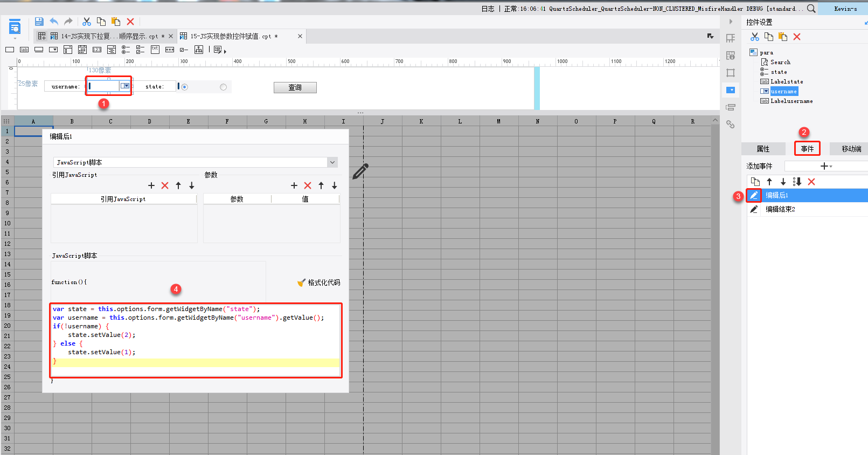Open the 日志 log link
Viewport: 868px width, 455px height.
coord(488,9)
